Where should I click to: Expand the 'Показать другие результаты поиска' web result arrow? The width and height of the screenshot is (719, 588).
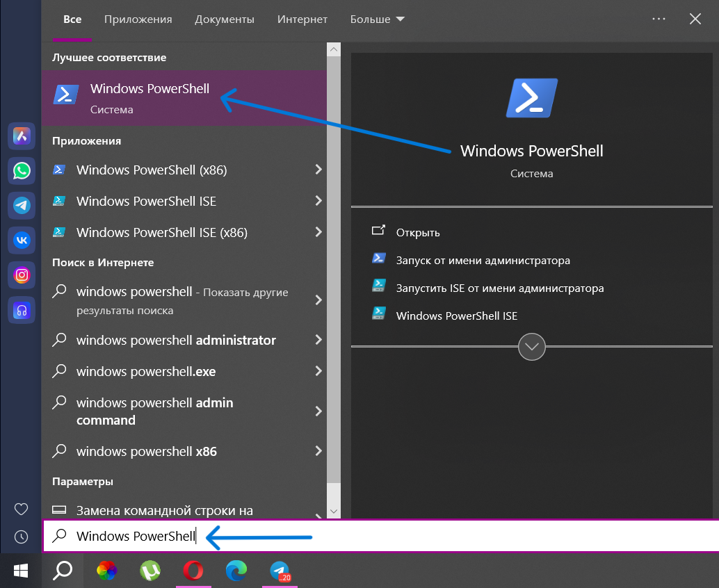318,300
